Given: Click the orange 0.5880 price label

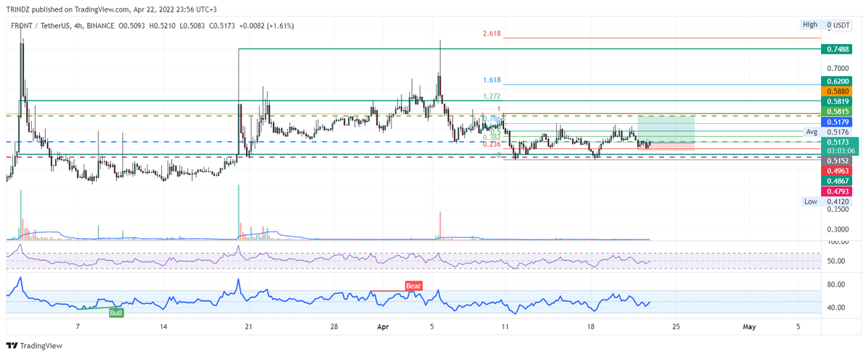Looking at the screenshot, I should [835, 92].
